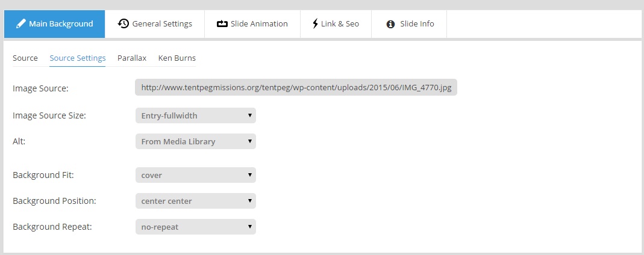Open the General Settings tab
This screenshot has width=644, height=255.
tap(155, 24)
